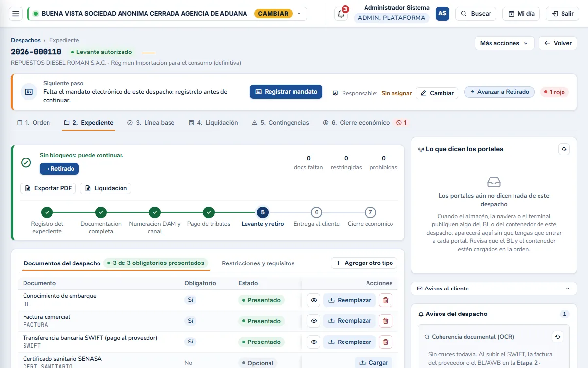Click the green check circle status icon
The height and width of the screenshot is (368, 588).
26,162
